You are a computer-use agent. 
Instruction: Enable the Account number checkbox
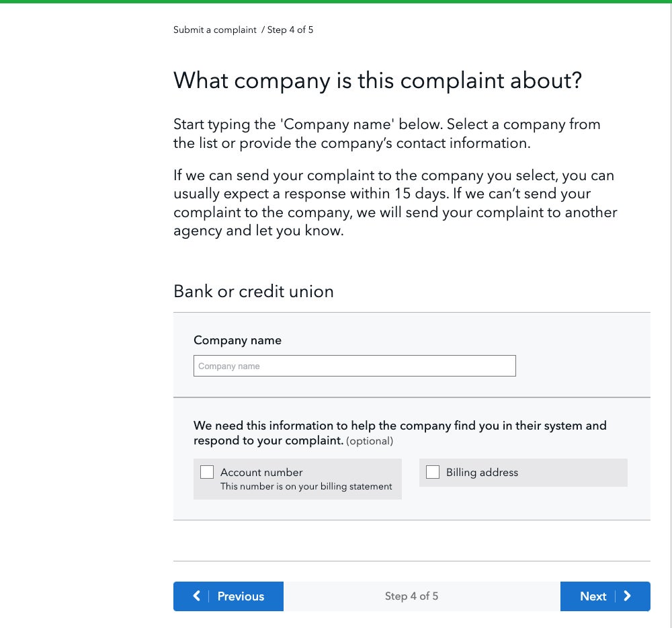(207, 472)
